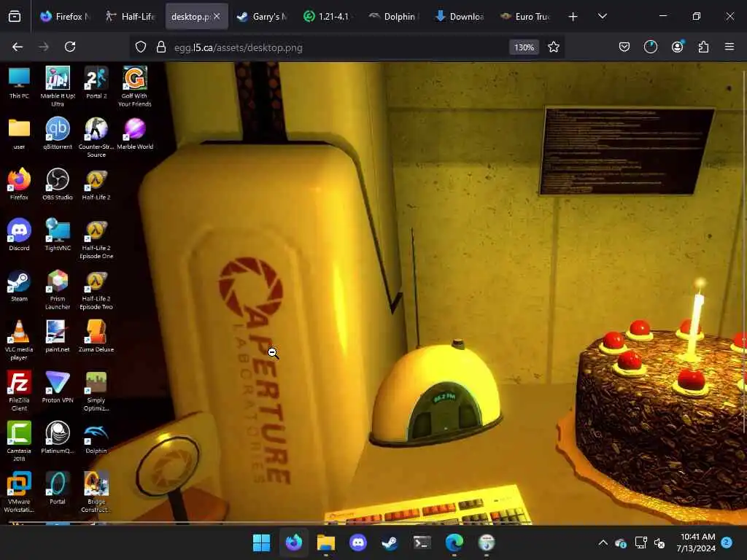Image resolution: width=747 pixels, height=560 pixels.
Task: Click the PlatinumQuest icon
Action: coord(58,438)
